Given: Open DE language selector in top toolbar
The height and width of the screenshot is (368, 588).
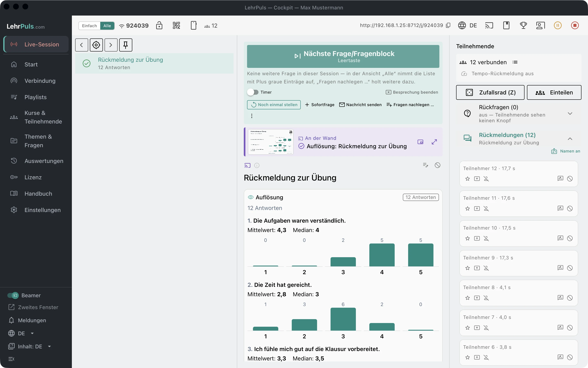Looking at the screenshot, I should (468, 25).
